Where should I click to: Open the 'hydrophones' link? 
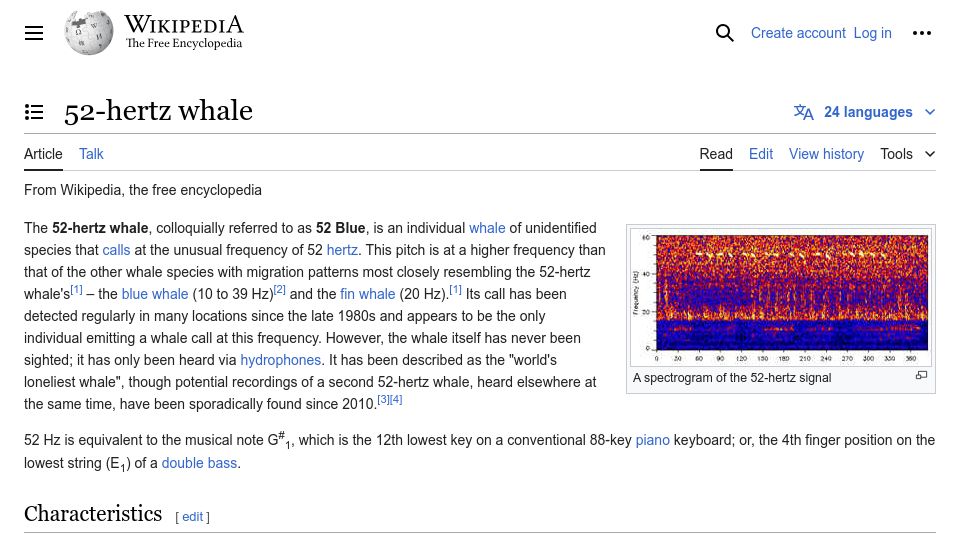tap(280, 361)
